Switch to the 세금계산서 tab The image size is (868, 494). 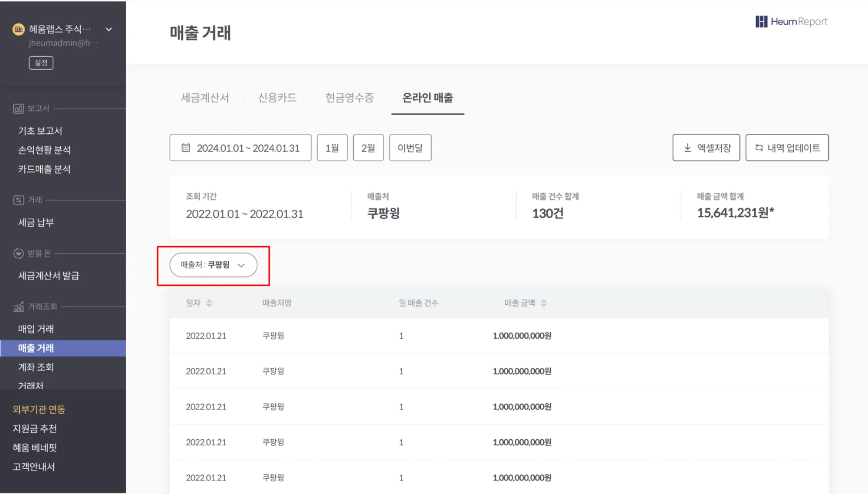pos(205,98)
